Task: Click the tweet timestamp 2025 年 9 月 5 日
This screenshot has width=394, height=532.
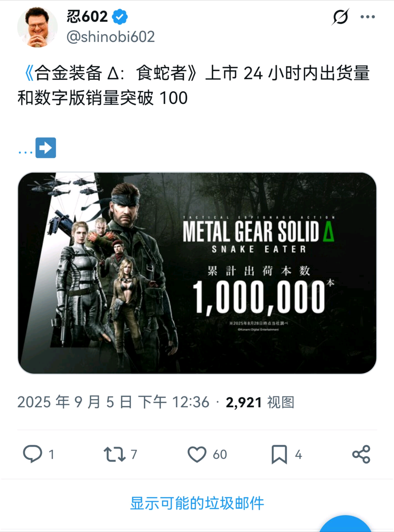Action: click(75, 402)
